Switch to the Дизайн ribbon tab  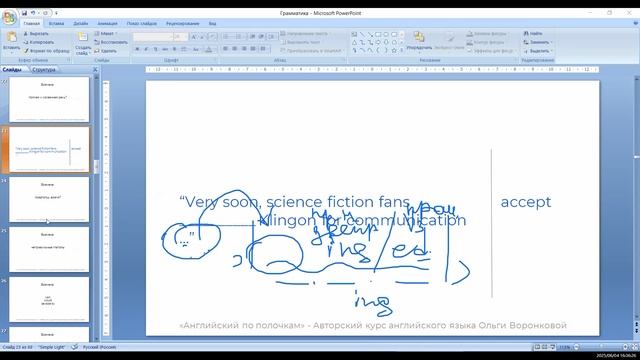coord(80,24)
